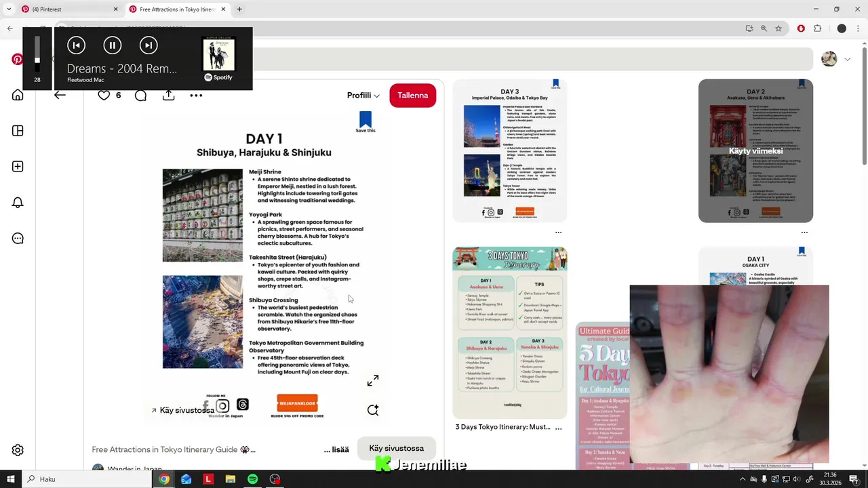Open the red browser extension icon
The height and width of the screenshot is (488, 868).
point(801,28)
